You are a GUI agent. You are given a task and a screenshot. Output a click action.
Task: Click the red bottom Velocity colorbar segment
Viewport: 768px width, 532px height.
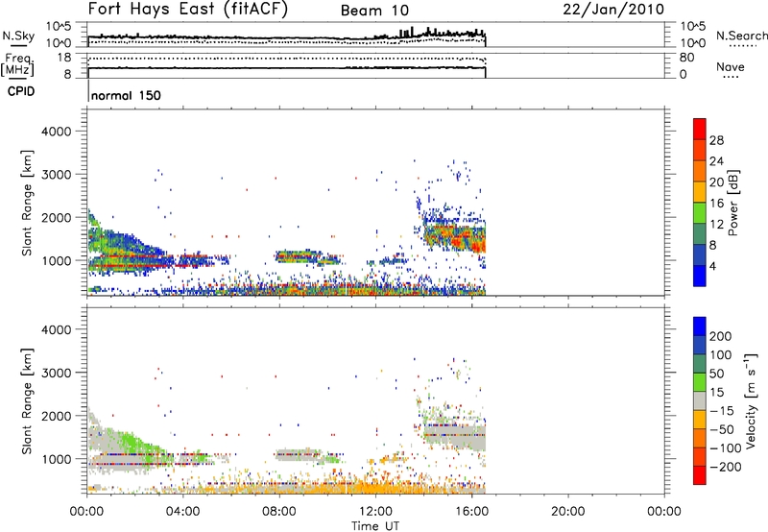pyautogui.click(x=700, y=475)
